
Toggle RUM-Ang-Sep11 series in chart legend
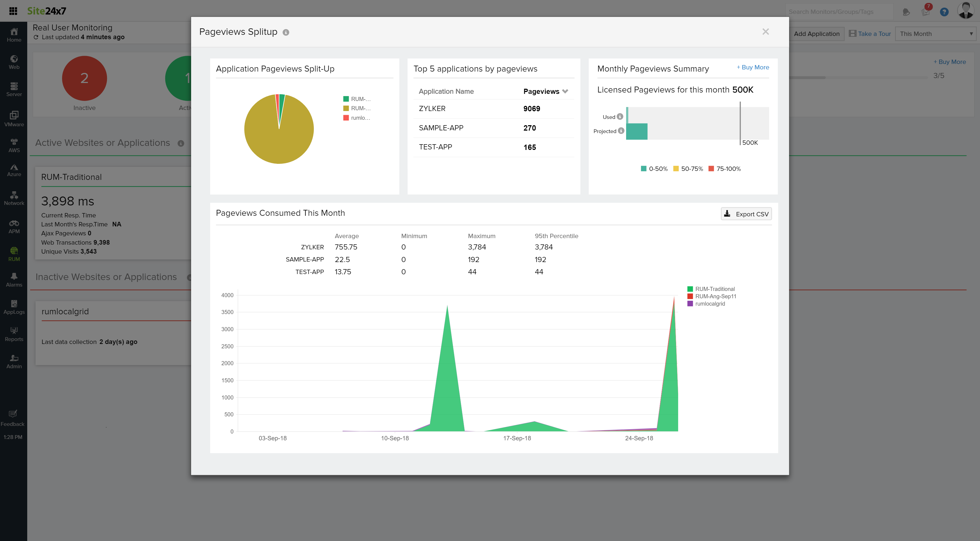715,296
